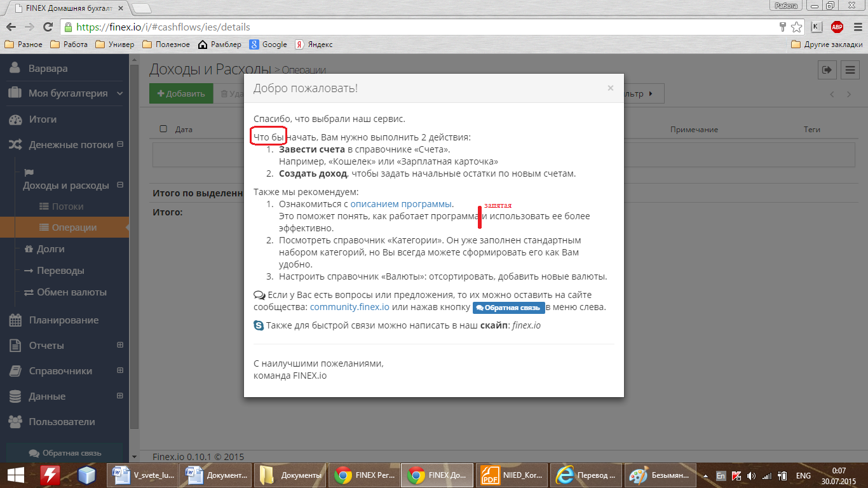Open Google bookmark
This screenshot has height=488, width=868.
point(268,44)
